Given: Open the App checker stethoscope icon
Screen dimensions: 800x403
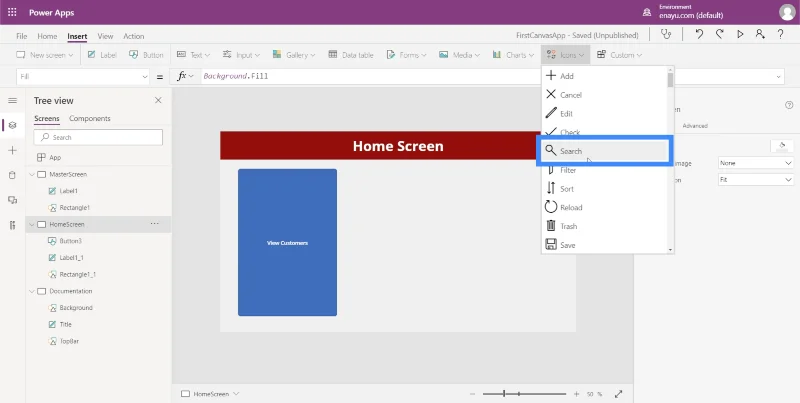Looking at the screenshot, I should [665, 34].
